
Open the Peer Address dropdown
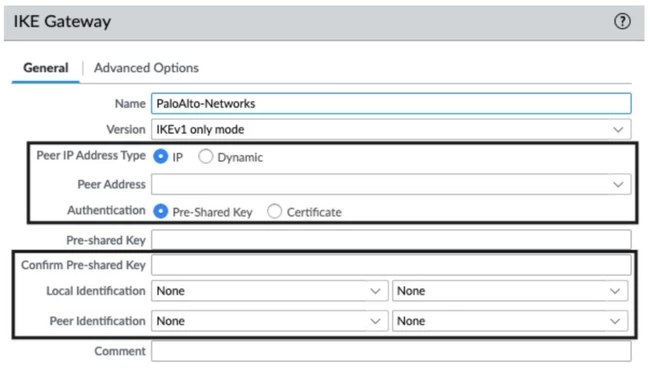pos(391,184)
